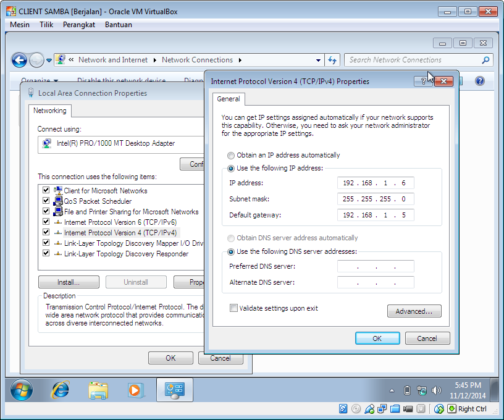Screen dimensions: 504x420
Task: Expand the Network and Internet breadcrumb arrow
Action: 154,60
